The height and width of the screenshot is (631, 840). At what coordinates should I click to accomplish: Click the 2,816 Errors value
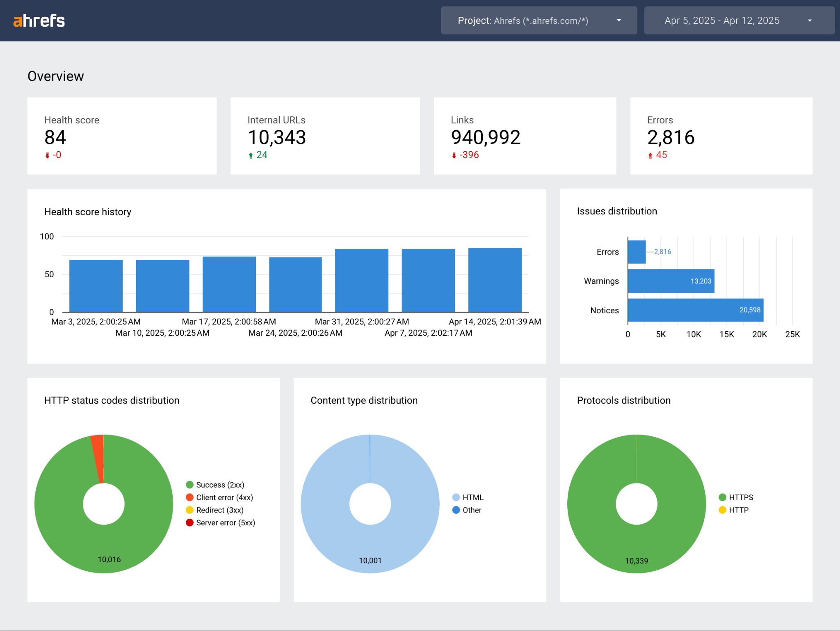pos(671,138)
